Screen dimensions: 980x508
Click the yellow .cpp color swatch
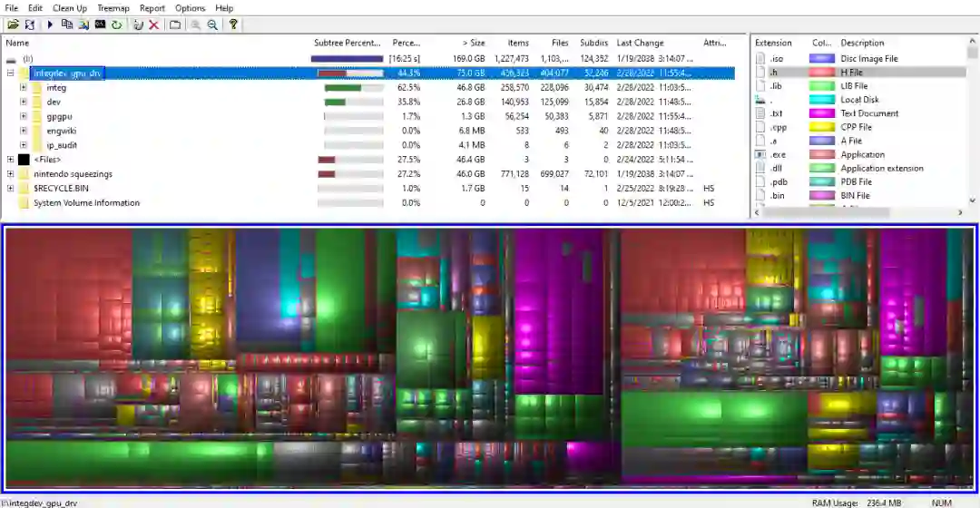[822, 127]
